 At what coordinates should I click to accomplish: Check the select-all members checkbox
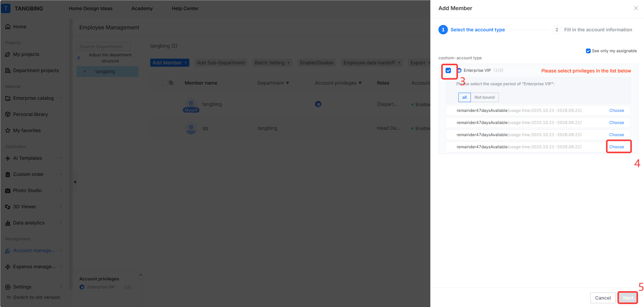[164, 83]
